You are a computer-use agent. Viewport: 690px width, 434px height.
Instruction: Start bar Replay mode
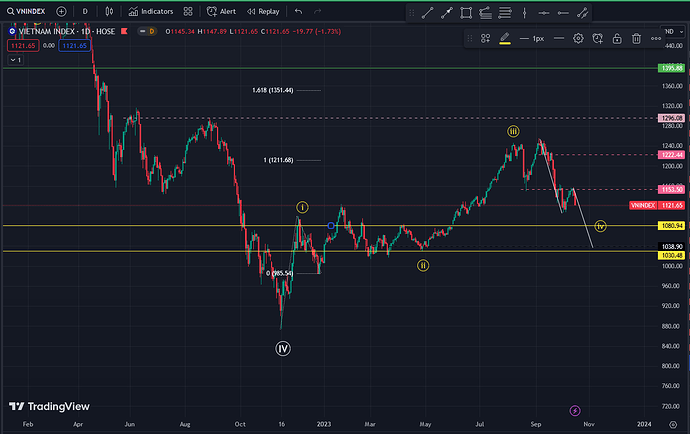tap(263, 11)
